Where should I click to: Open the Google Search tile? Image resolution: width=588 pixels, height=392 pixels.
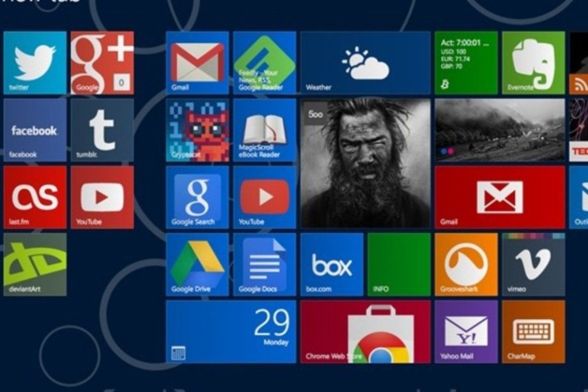[197, 198]
